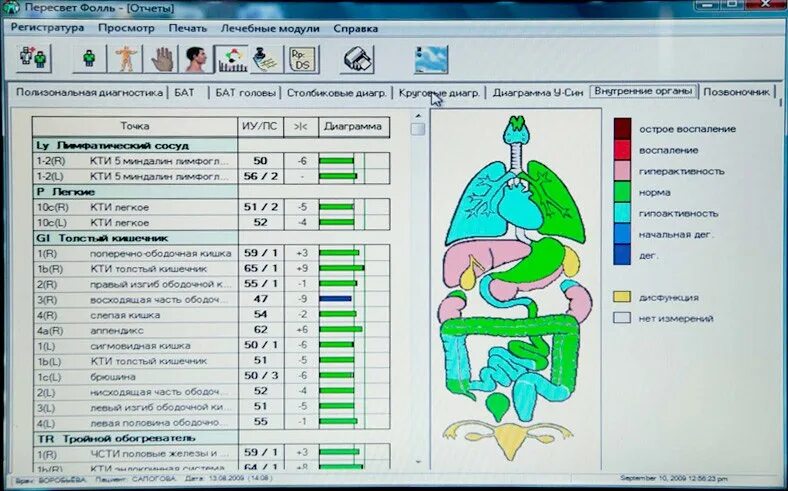The height and width of the screenshot is (491, 788).
Task: Open the Столбиковые диагр. tab
Action: (x=336, y=93)
